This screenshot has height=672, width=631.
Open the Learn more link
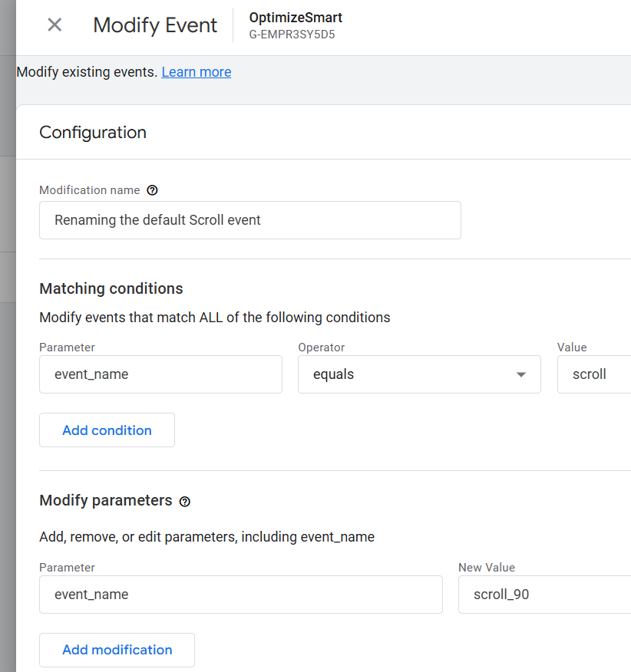click(x=197, y=72)
